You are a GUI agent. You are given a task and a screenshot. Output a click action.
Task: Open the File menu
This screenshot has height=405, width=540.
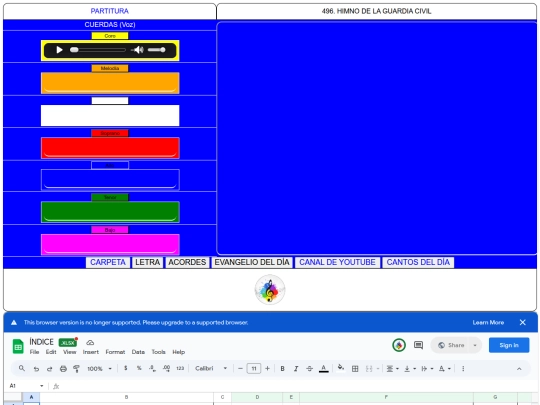34,352
